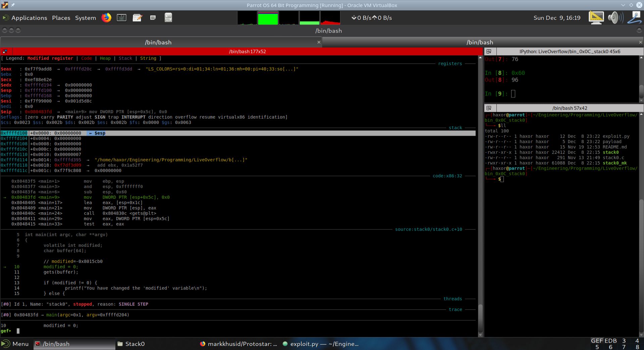Click the IPython LiveOverflow pane titlebar

[570, 51]
